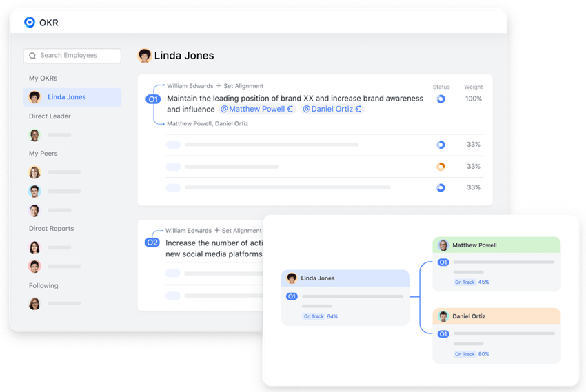
Task: Open Matthew Powell card in alignment map
Action: [496, 245]
